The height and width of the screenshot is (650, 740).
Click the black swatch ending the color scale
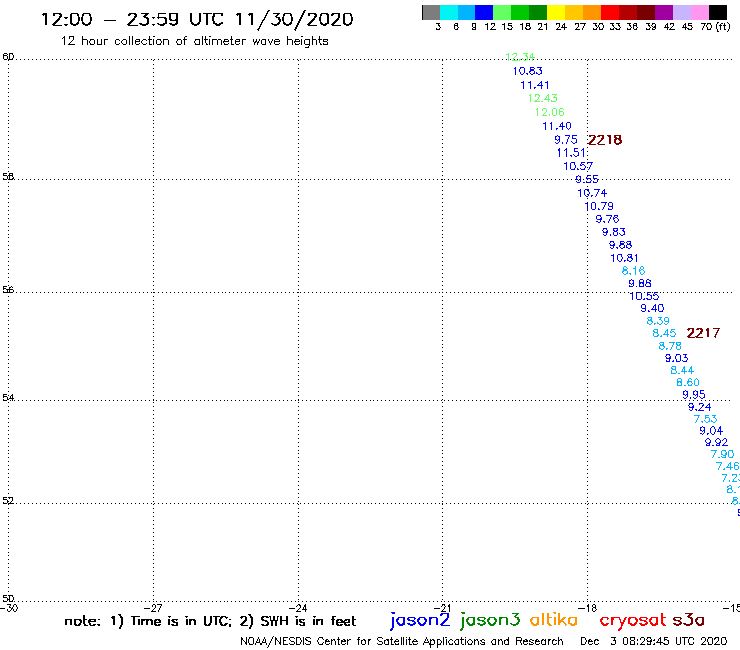click(717, 12)
